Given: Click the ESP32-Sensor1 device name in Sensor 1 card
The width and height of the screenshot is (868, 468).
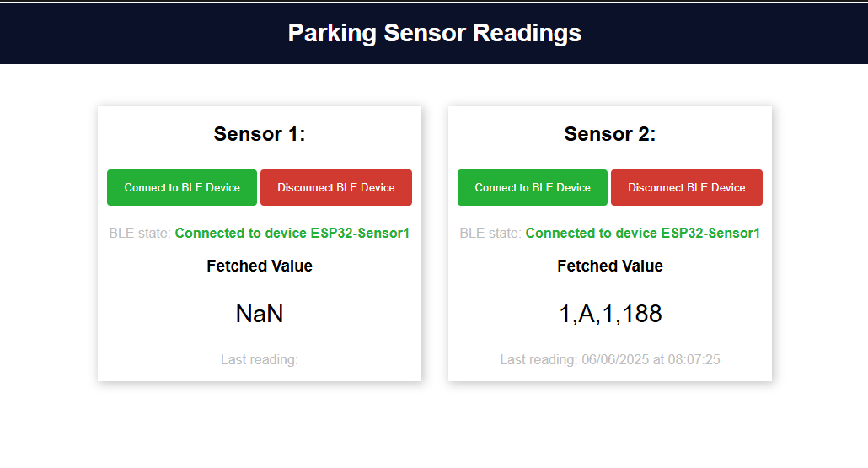Looking at the screenshot, I should coord(360,234).
